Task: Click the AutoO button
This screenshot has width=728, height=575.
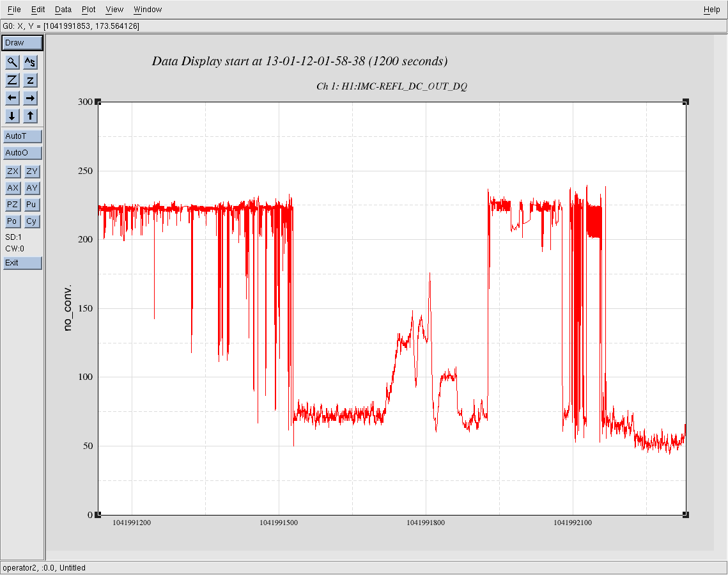Action: point(23,153)
